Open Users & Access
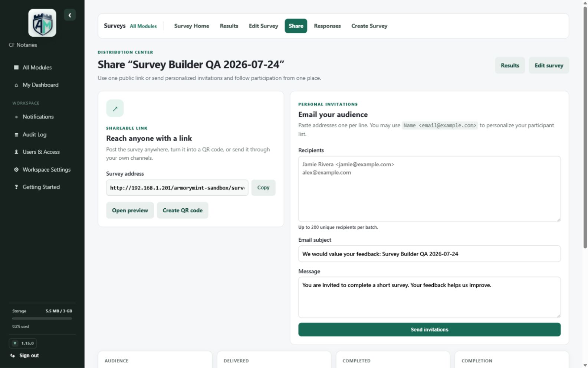The image size is (588, 368). 41,152
